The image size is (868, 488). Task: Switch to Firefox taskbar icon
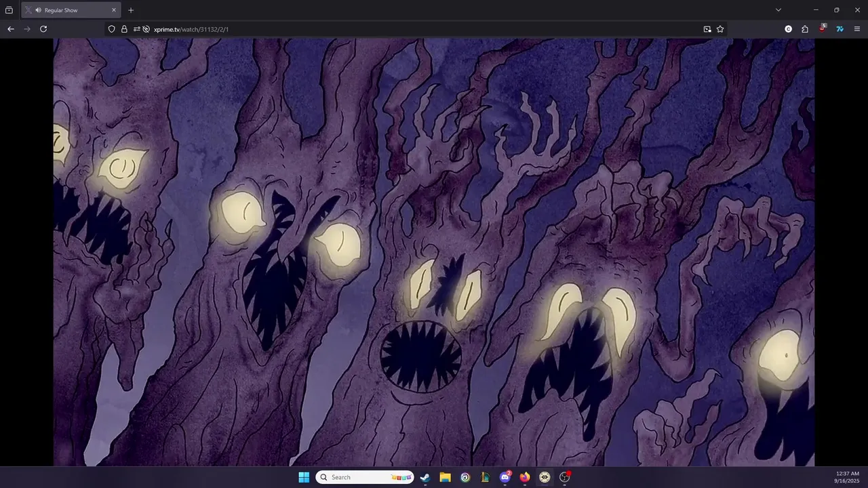525,477
